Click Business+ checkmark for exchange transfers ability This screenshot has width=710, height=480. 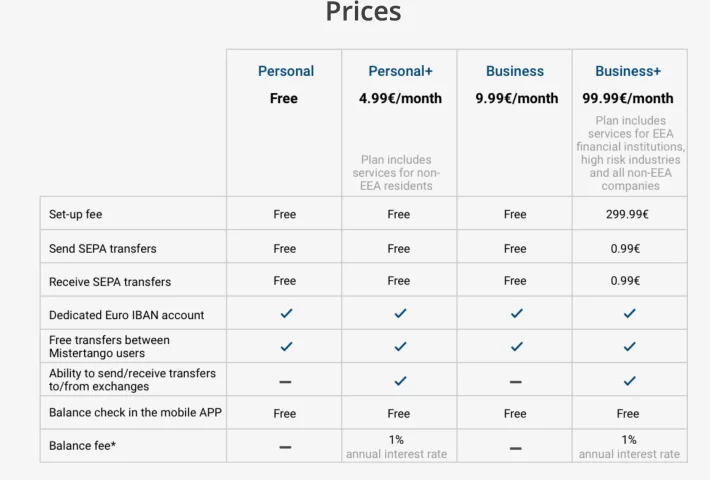(x=629, y=381)
